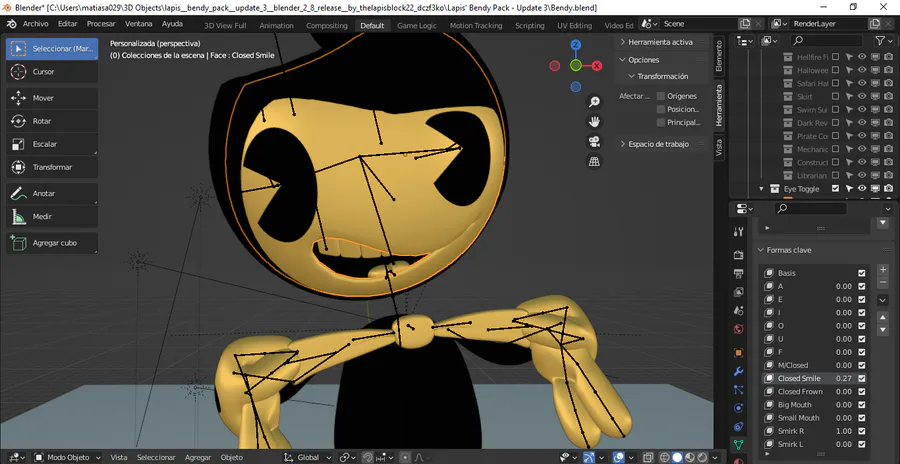Viewport: 900px width, 464px height.
Task: Create new scene copy icon next to Scene
Action: [745, 24]
